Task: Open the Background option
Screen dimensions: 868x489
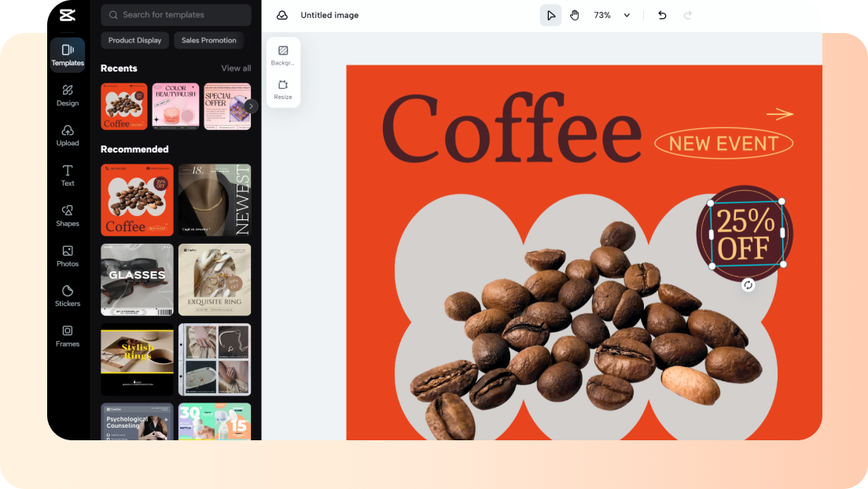Action: click(283, 55)
